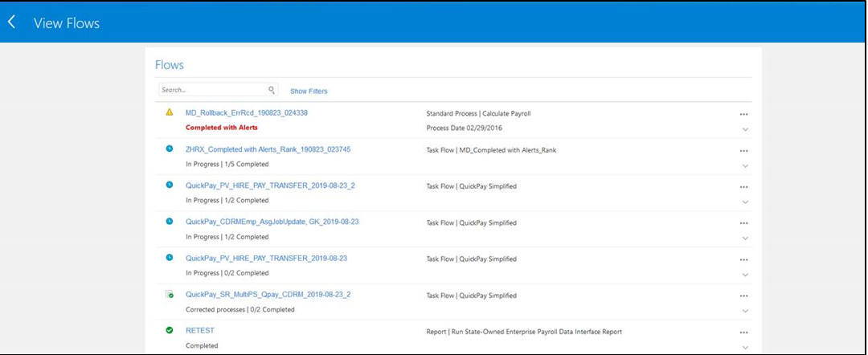This screenshot has width=868, height=355.
Task: Open QuickPay_SR_MultiPS_Qpay_CDRM flow link
Action: tap(268, 294)
